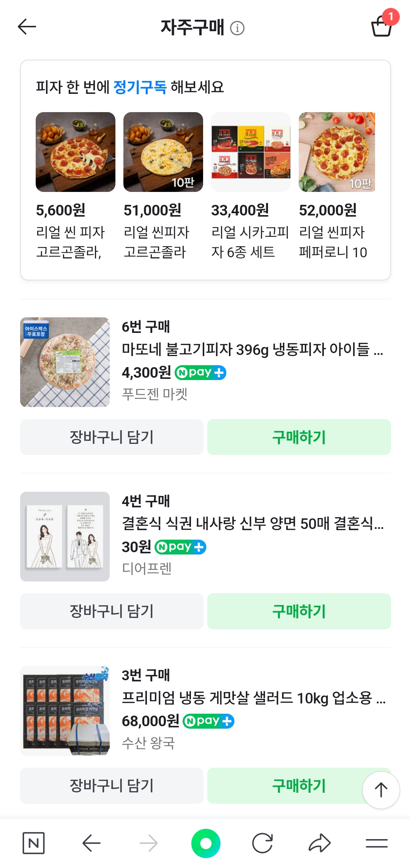Open the 결혼식 식권 product image
Image resolution: width=410 pixels, height=868 pixels.
(65, 536)
